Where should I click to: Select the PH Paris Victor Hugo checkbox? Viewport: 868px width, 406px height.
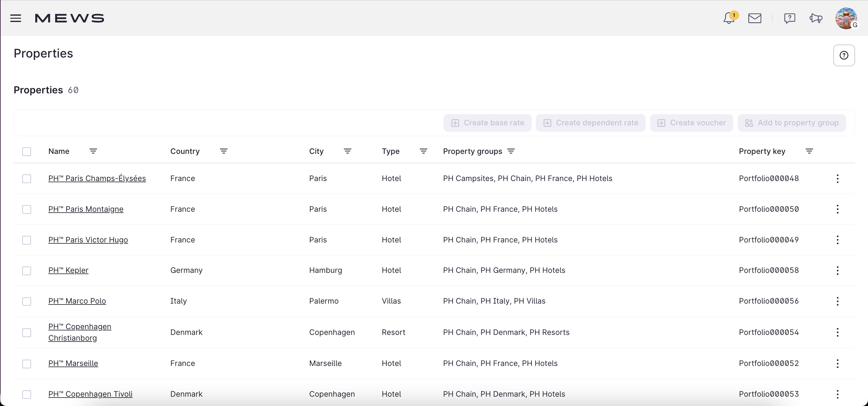27,240
